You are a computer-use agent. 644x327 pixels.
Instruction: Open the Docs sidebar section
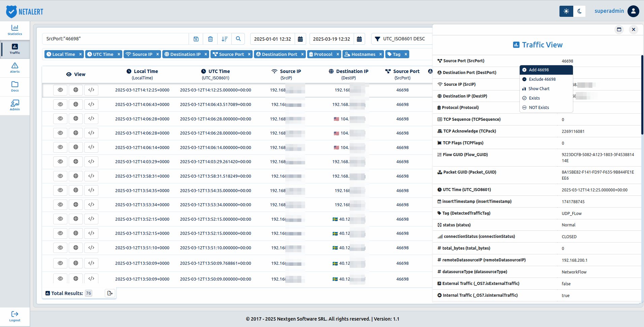point(15,87)
